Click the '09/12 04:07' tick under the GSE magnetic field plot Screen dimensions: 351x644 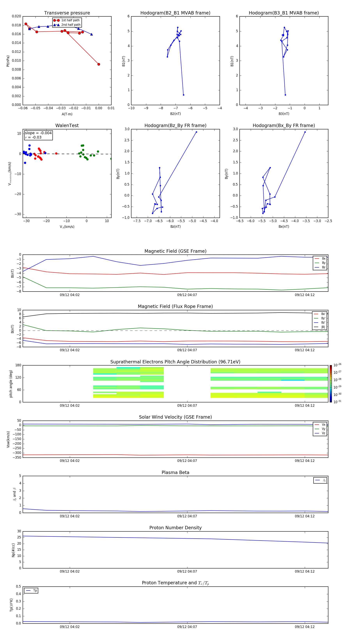click(x=187, y=295)
